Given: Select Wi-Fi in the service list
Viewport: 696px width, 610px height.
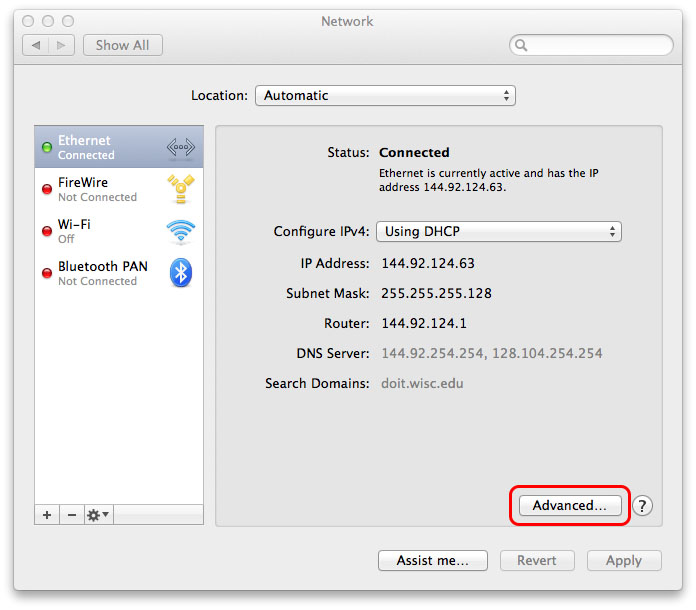Looking at the screenshot, I should (x=119, y=231).
